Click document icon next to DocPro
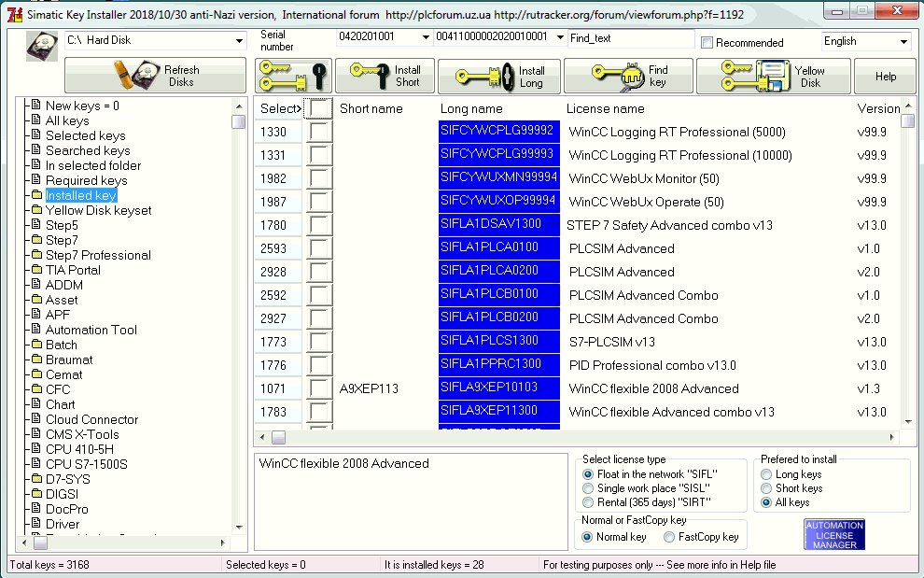This screenshot has height=578, width=924. pyautogui.click(x=36, y=508)
